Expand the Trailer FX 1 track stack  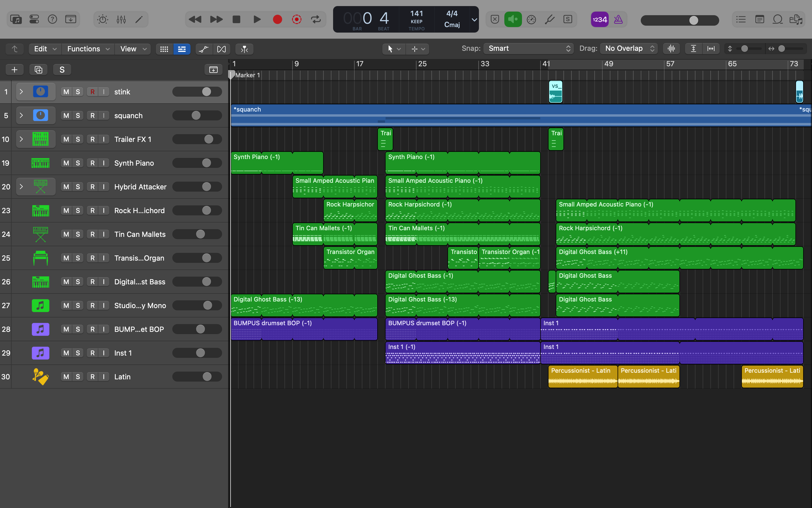[21, 139]
